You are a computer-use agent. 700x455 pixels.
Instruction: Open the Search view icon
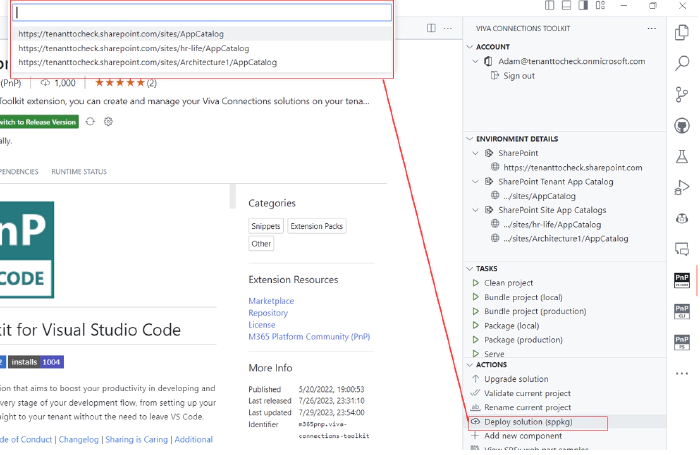tap(682, 63)
